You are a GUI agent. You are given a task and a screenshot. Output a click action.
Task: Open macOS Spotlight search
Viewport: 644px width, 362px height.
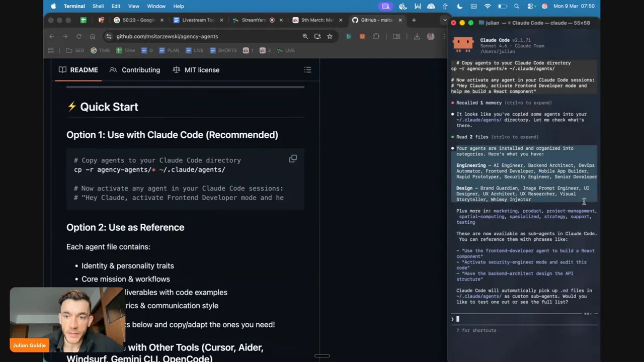(517, 6)
